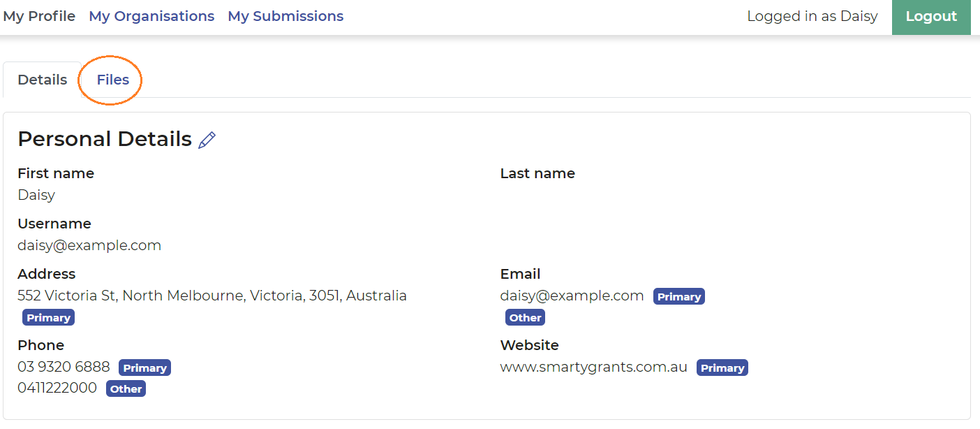The height and width of the screenshot is (429, 980).
Task: Open My Submissions page
Action: coord(285,16)
